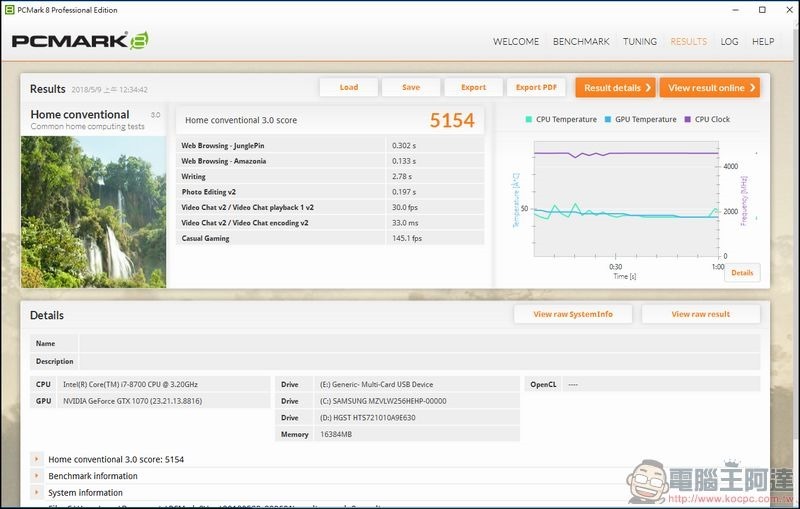Save the benchmark result

pyautogui.click(x=411, y=88)
